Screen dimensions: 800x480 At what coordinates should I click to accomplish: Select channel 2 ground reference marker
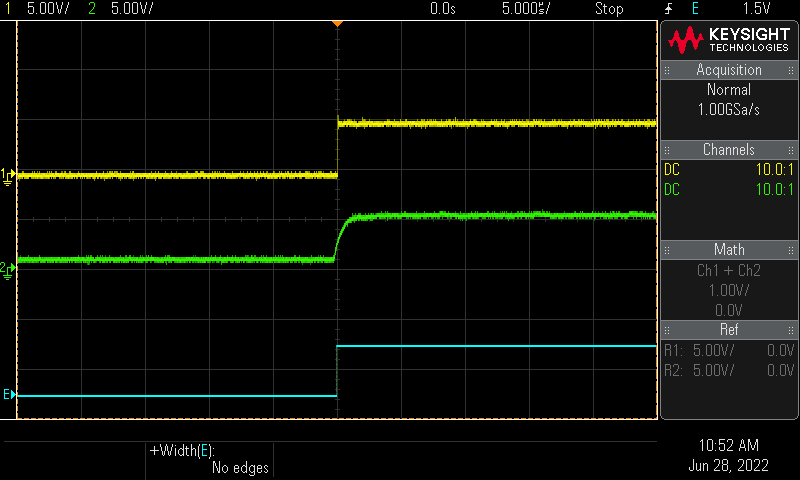[x=7, y=270]
